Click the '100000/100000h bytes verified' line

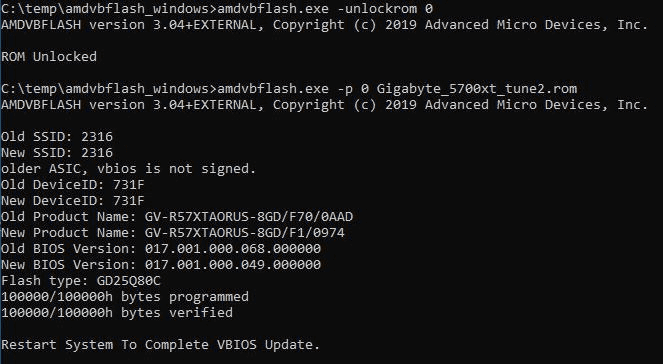point(117,313)
